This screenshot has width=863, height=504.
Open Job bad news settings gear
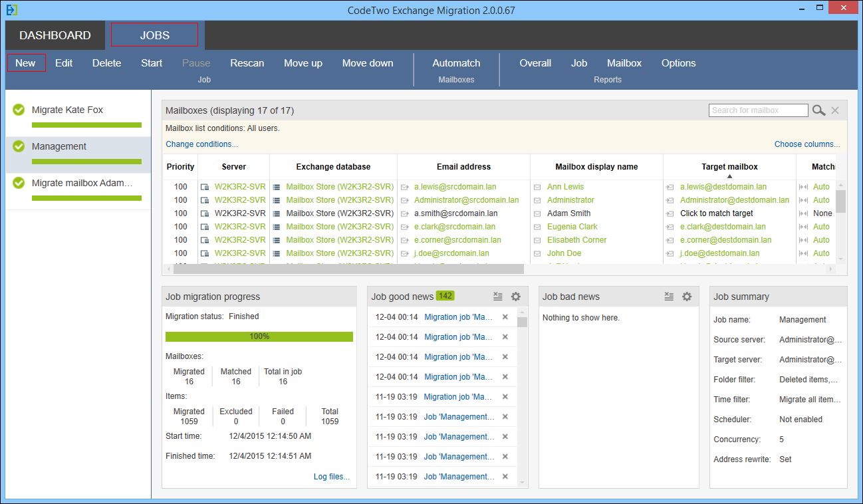(x=687, y=297)
